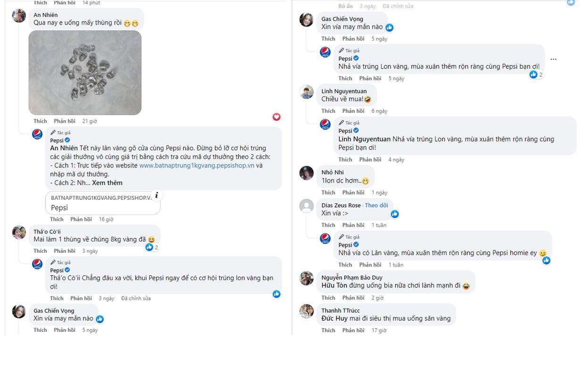Click the like reaction under Dias Zeus Rose's comment
This screenshot has height=375, width=588.
395,214
